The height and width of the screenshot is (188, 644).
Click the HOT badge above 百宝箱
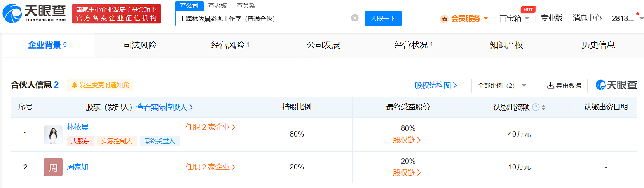point(528,9)
